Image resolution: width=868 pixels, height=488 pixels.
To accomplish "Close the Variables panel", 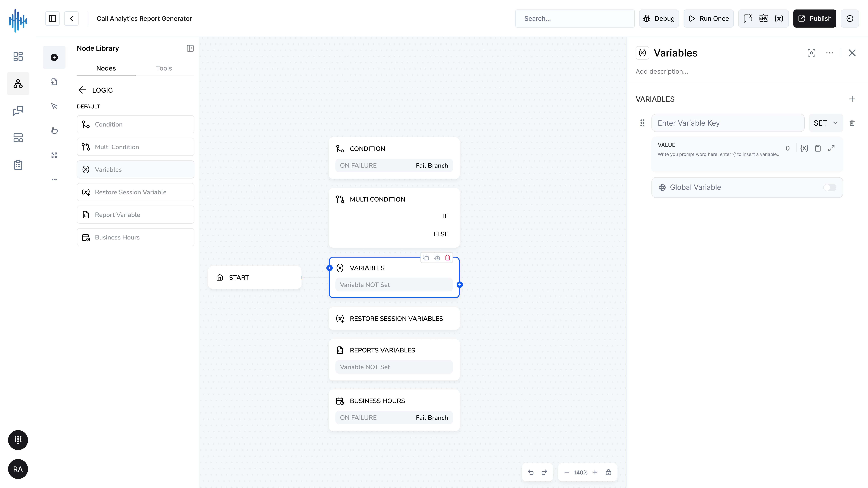I will coord(852,53).
